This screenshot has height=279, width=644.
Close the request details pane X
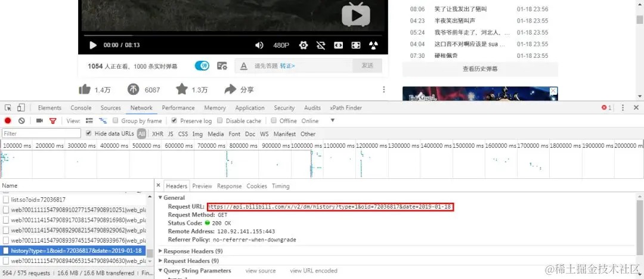(x=159, y=186)
